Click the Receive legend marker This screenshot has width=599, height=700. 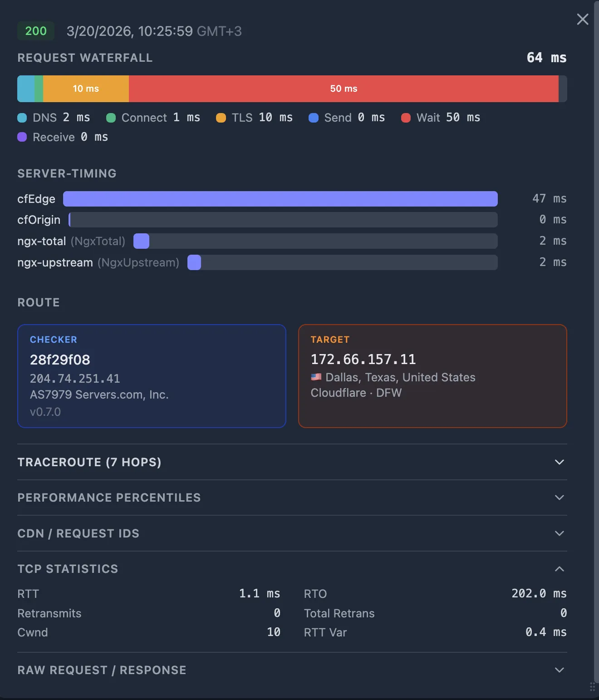[21, 137]
